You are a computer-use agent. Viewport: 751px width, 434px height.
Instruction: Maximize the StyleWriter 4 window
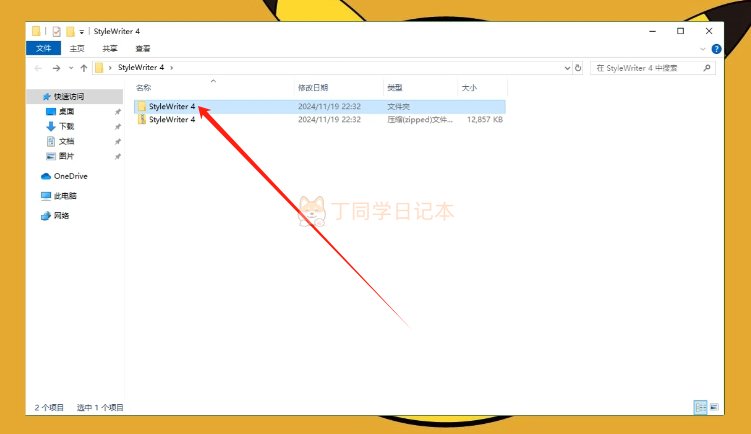[681, 31]
